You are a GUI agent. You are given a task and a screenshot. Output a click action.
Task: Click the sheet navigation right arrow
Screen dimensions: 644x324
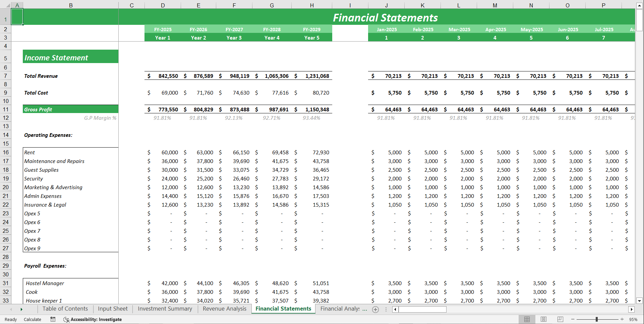(x=21, y=309)
